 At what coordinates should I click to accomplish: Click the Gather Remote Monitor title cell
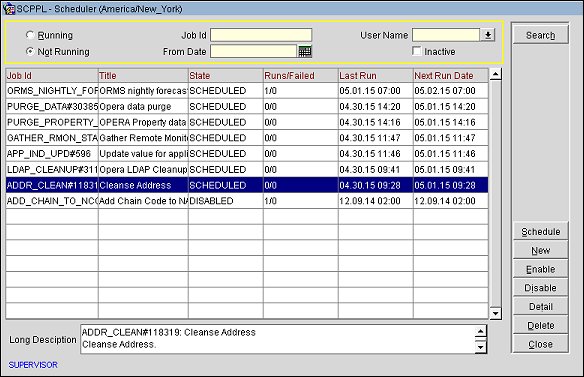(x=143, y=138)
